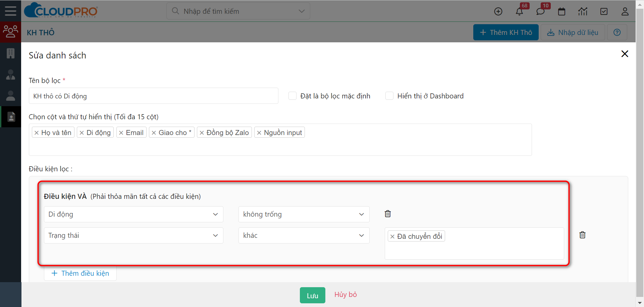Remove the Họ và tên column tag

[x=37, y=133]
